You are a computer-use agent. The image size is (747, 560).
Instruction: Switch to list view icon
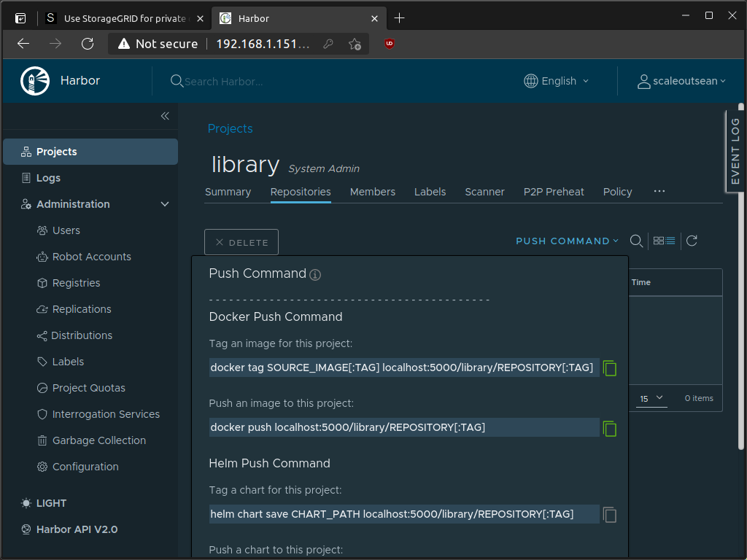pos(670,241)
